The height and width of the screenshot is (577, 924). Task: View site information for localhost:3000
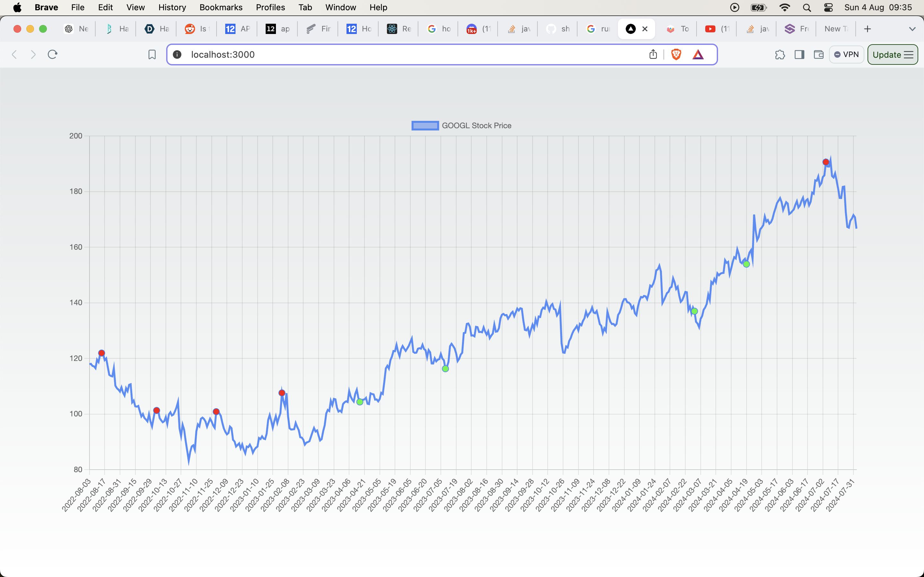[177, 54]
